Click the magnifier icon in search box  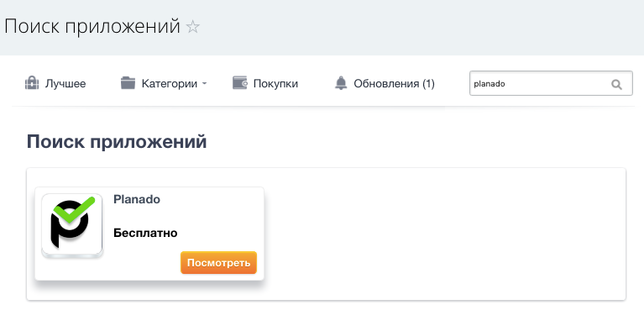616,84
